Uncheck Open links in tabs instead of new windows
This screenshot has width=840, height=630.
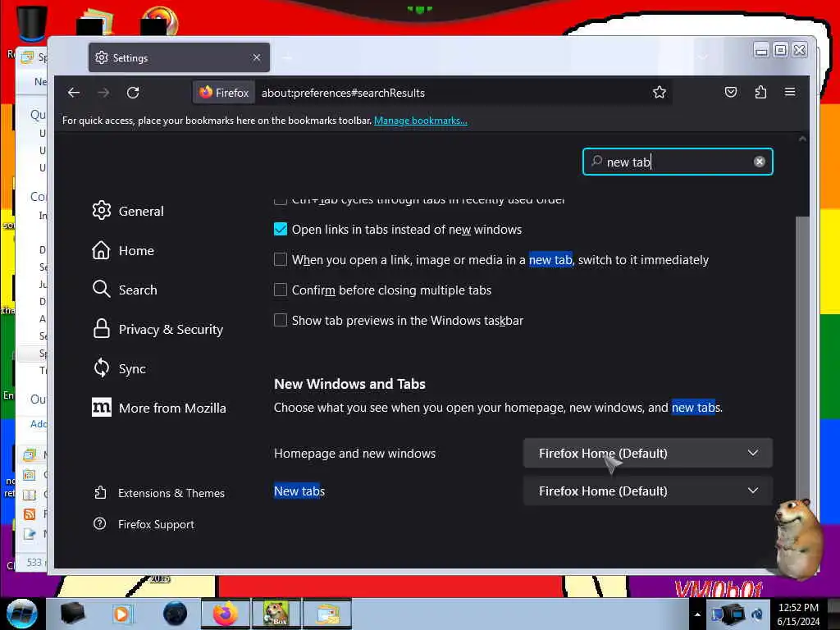pos(281,230)
